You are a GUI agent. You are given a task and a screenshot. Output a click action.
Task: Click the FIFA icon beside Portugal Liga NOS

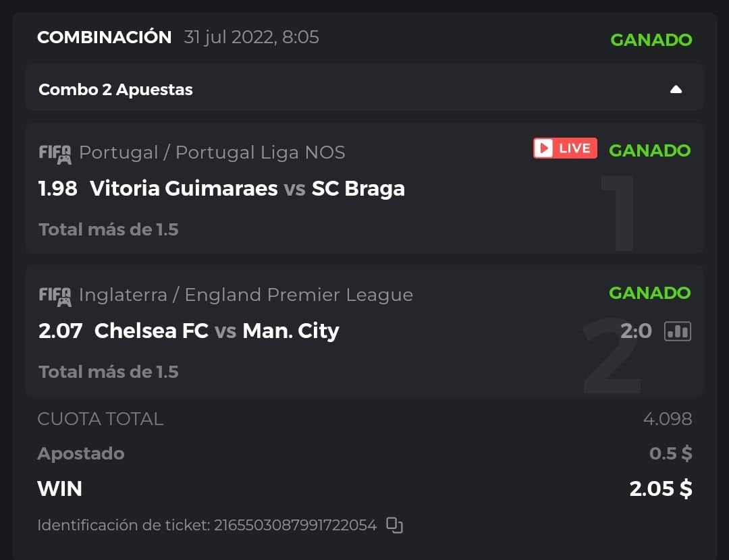pos(55,153)
